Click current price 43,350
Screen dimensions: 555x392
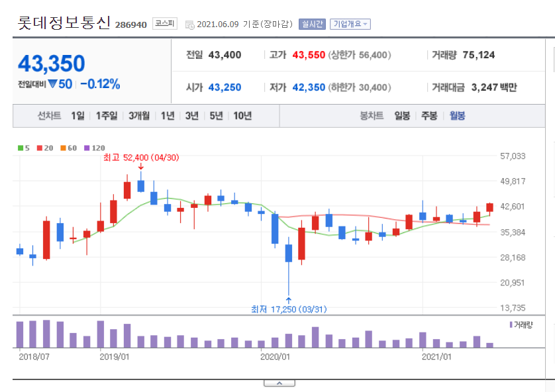coord(52,64)
